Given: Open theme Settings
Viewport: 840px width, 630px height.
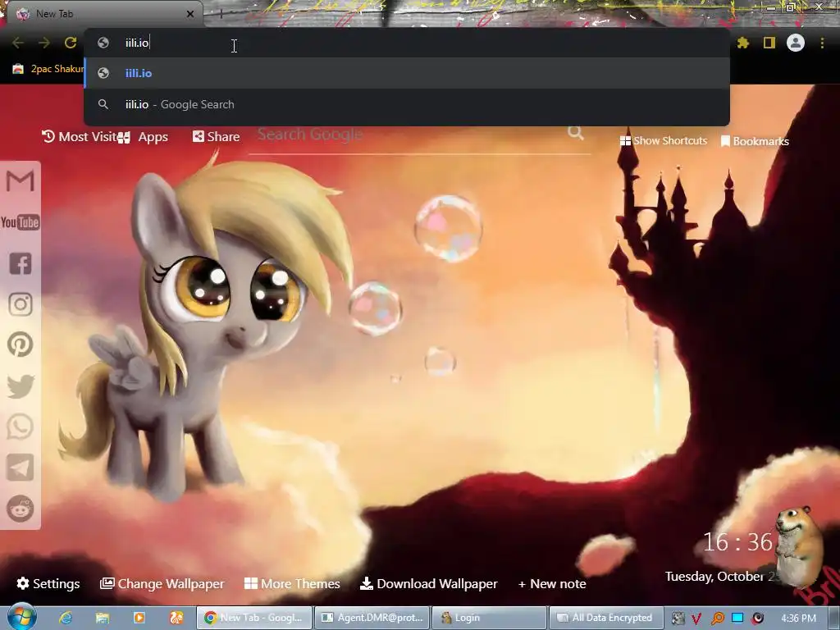Looking at the screenshot, I should tap(48, 583).
